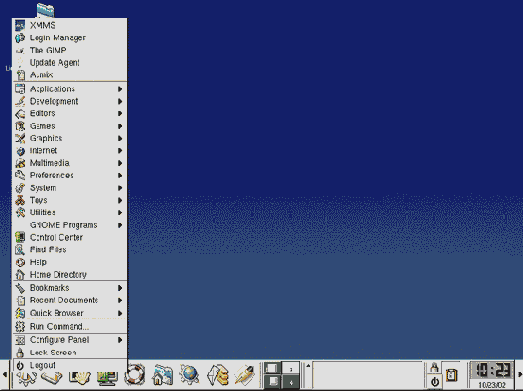The width and height of the screenshot is (523, 391).
Task: Launch the monitor-shaped terminal icon on the panel
Action: (107, 378)
